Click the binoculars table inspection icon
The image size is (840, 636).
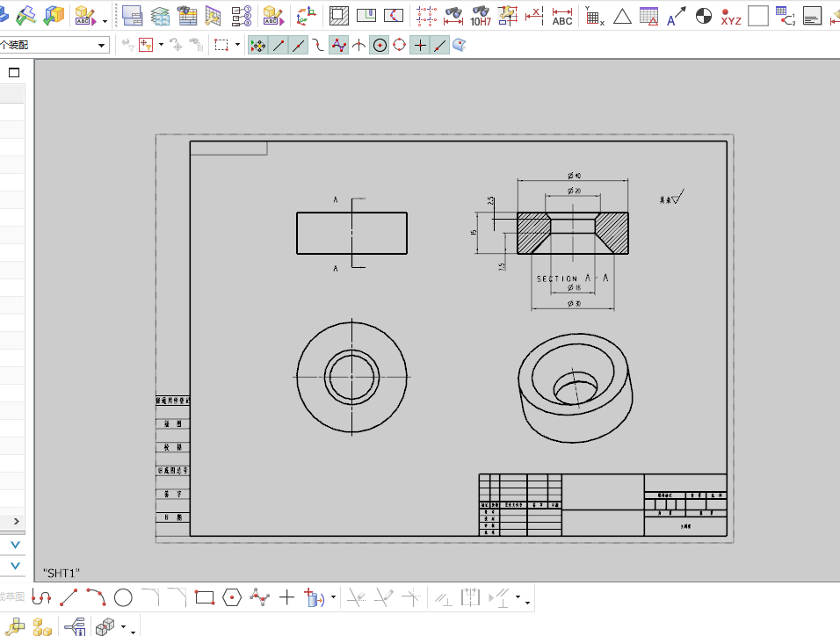point(187,16)
